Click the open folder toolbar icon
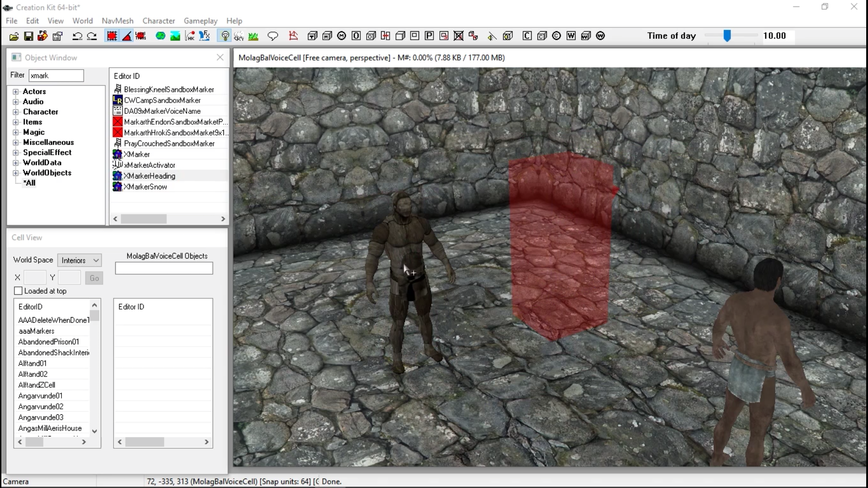Image resolution: width=868 pixels, height=488 pixels. (14, 36)
